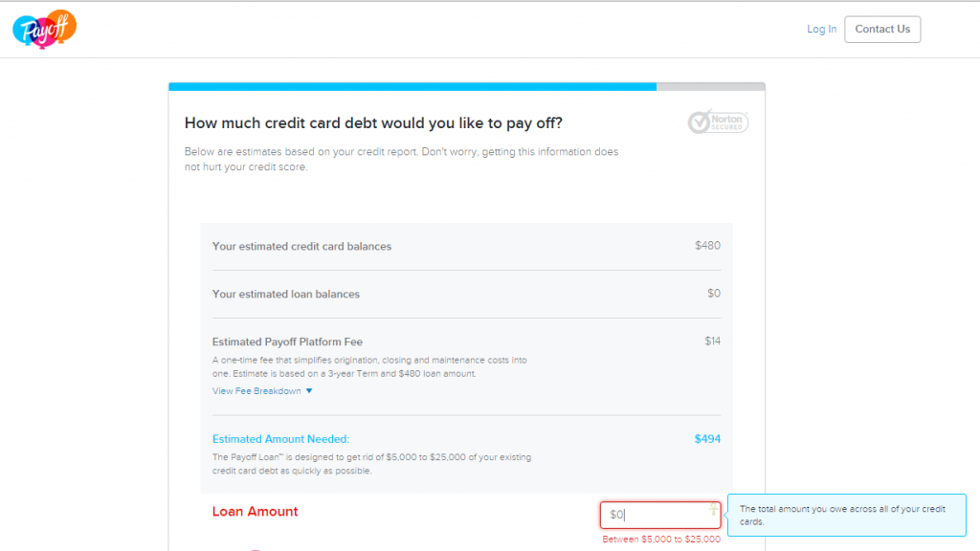Expand the View Fee Breakdown link
The height and width of the screenshot is (551, 980).
256,391
